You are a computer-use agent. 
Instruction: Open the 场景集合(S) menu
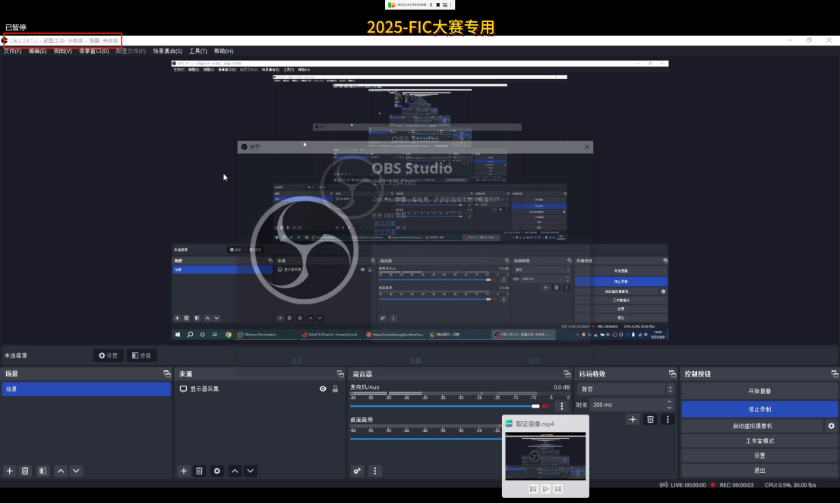[x=167, y=51]
